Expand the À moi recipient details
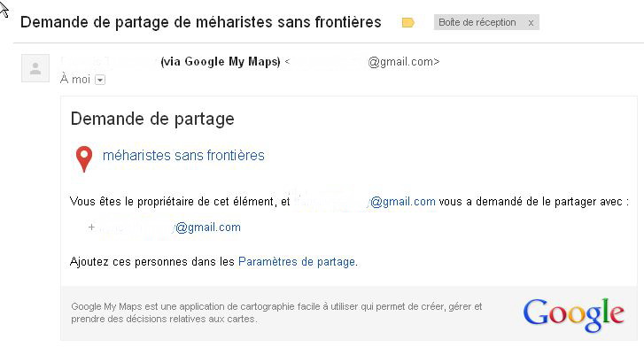Image resolution: width=644 pixels, height=347 pixels. pos(100,80)
